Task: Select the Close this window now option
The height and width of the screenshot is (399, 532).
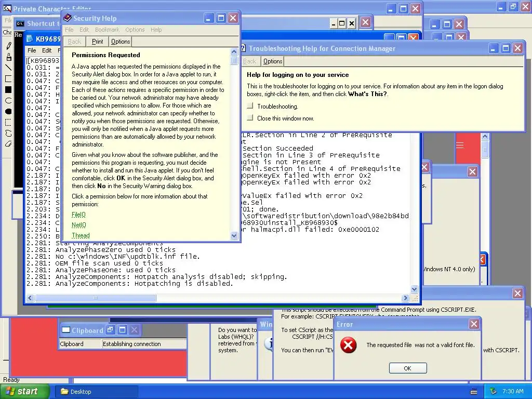Action: tap(250, 118)
